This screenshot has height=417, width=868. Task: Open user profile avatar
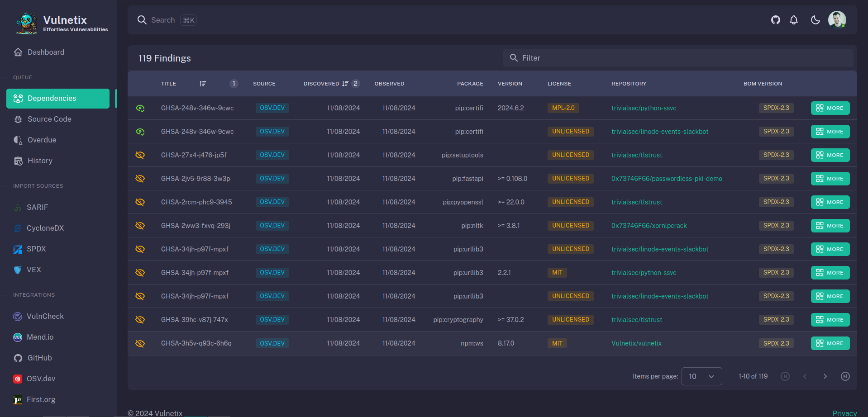point(837,20)
